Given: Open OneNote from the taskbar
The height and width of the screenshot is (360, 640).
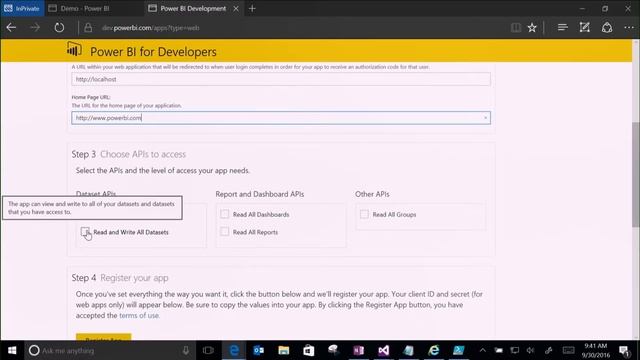Looking at the screenshot, I should (358, 350).
